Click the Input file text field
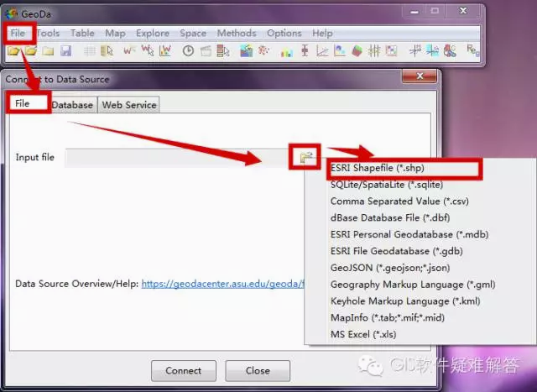 (x=177, y=158)
